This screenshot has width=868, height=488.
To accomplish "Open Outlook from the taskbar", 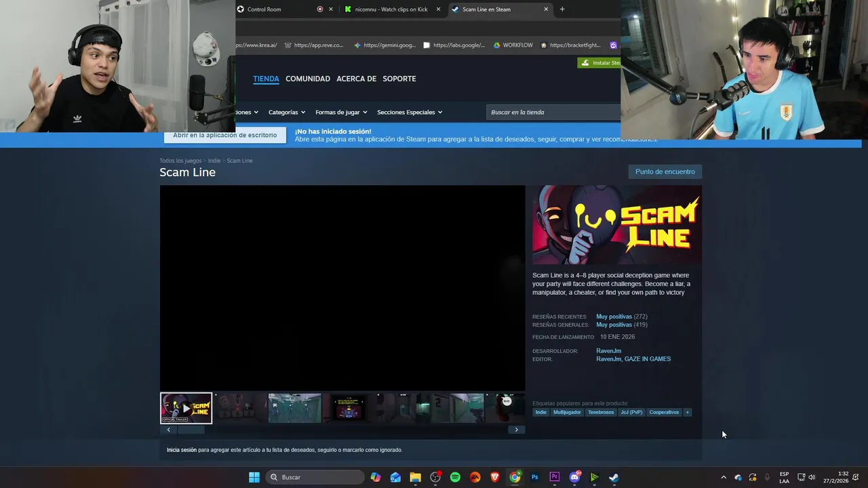I will coord(395,477).
